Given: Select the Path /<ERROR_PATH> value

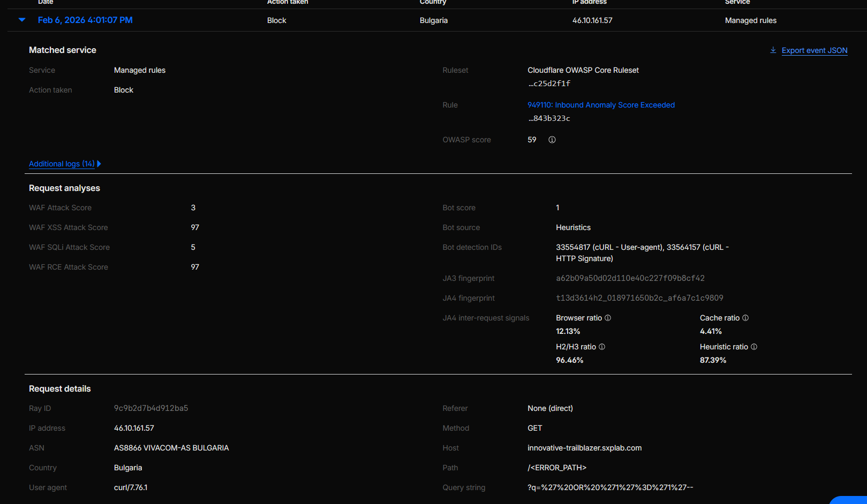Looking at the screenshot, I should (x=557, y=467).
